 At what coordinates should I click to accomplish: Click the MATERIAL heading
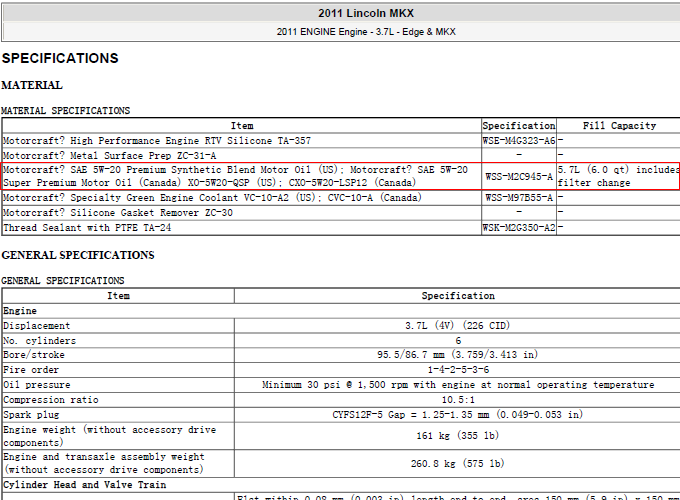pyautogui.click(x=32, y=85)
